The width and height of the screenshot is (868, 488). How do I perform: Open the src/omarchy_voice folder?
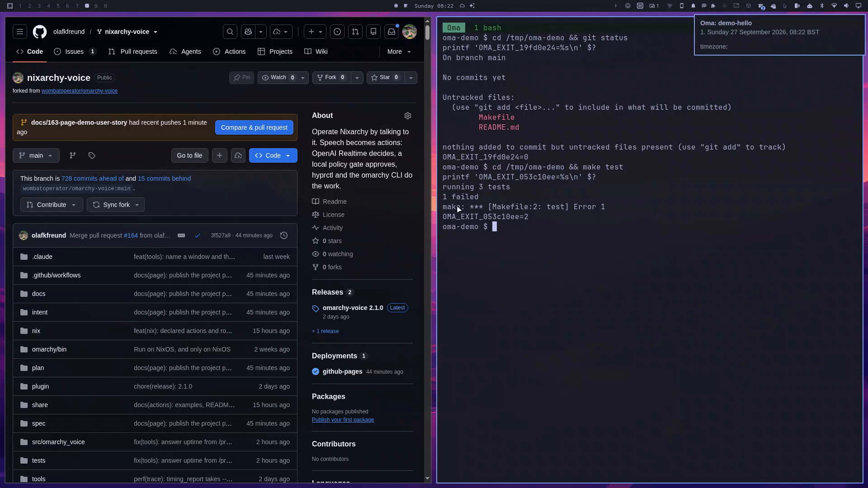point(58,442)
